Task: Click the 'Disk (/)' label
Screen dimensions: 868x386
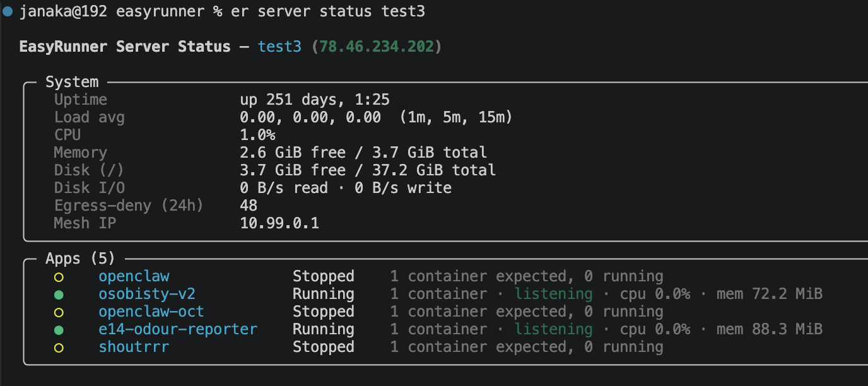Action: tap(90, 170)
